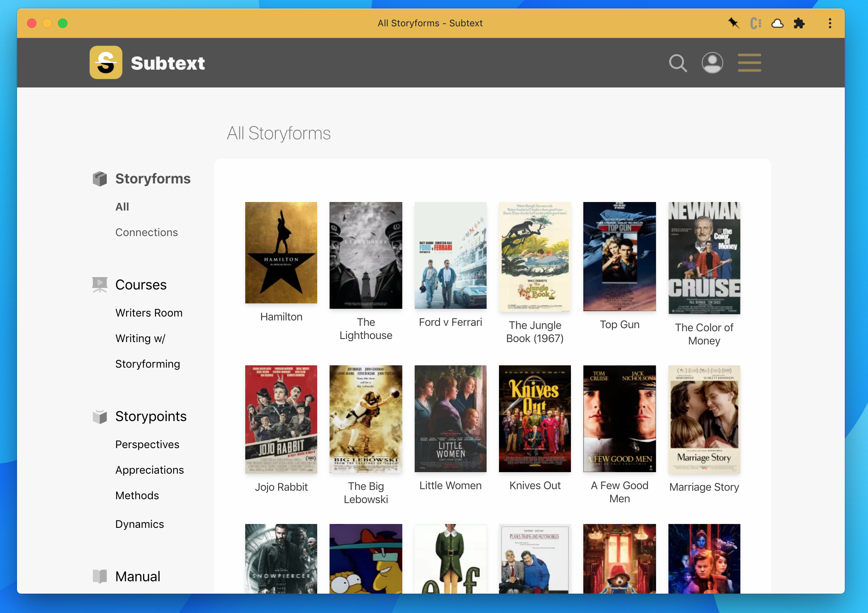Click the Marriage Story title text
The image size is (868, 613).
[704, 487]
